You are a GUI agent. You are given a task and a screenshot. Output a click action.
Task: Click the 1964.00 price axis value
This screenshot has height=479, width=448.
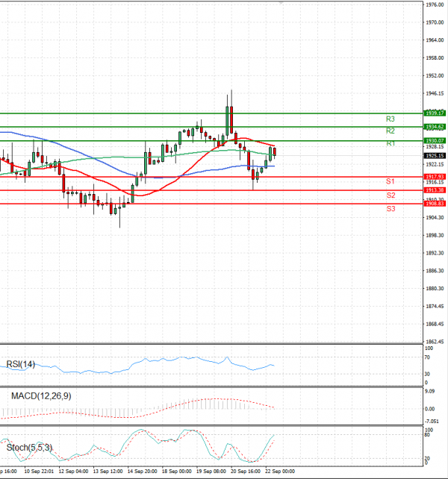[x=435, y=40]
